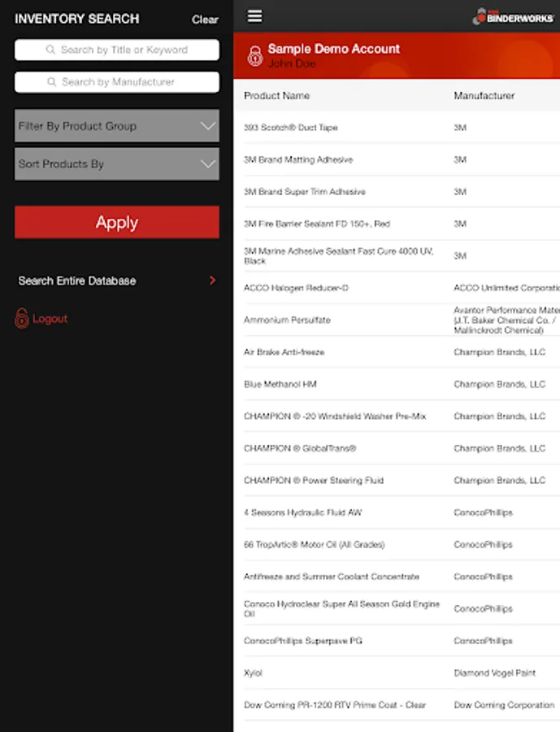
Task: Open 3M Fire Barrier Sealant FD 150+ Red
Action: point(317,224)
